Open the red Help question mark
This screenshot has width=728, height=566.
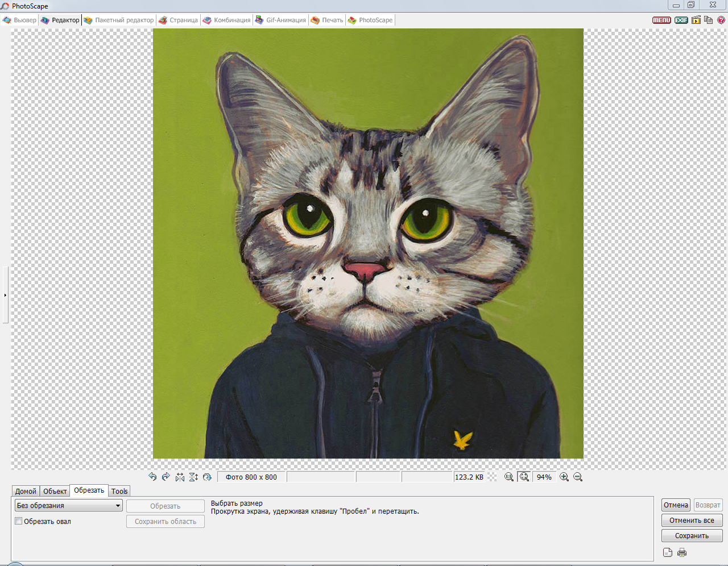(721, 20)
